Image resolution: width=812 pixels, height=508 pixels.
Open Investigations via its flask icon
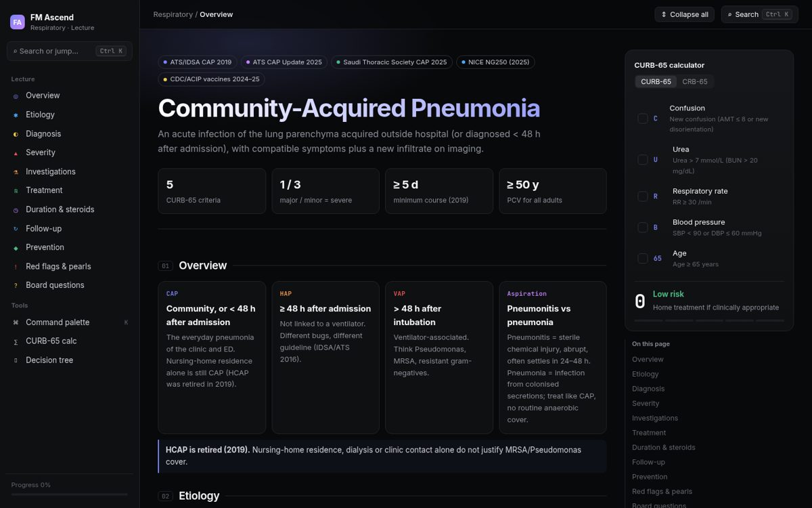tap(16, 172)
